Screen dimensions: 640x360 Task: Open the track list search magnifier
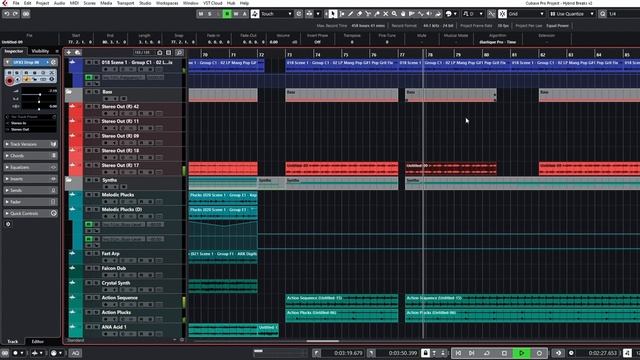[x=179, y=53]
